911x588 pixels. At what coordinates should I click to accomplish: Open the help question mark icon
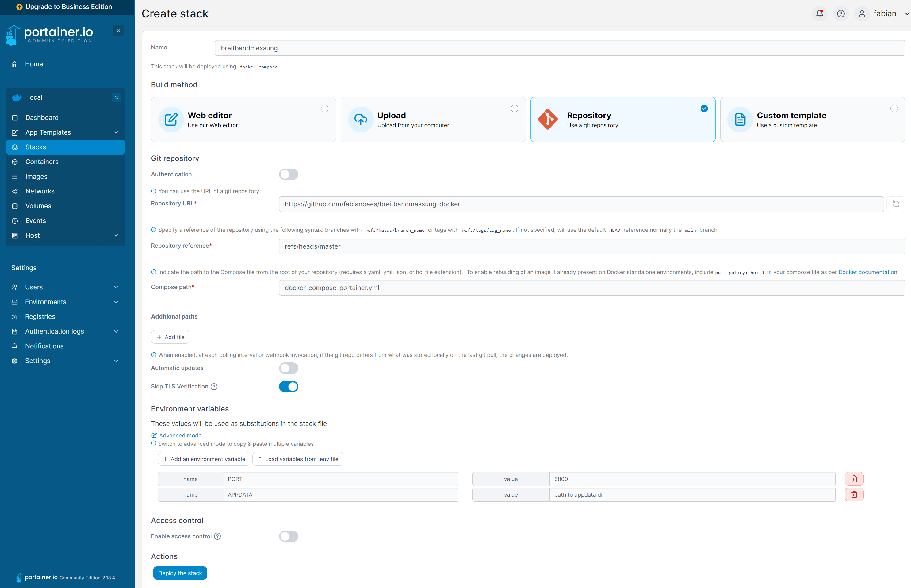point(840,14)
